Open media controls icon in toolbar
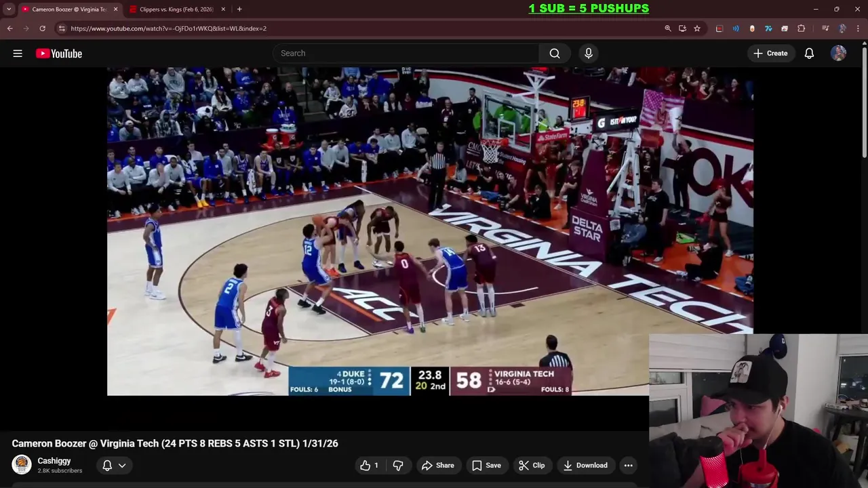Screen dimensions: 868x488 pos(825,28)
